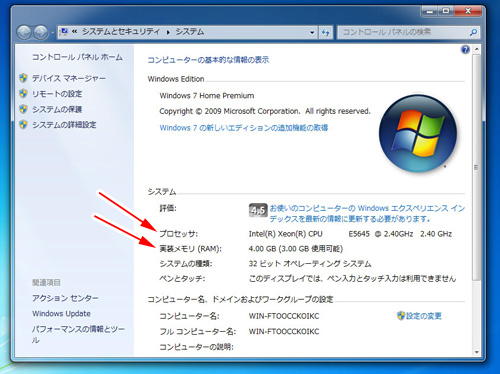Click the コンピューター名 value WIN-FTOOCCKOIKC

click(x=284, y=316)
